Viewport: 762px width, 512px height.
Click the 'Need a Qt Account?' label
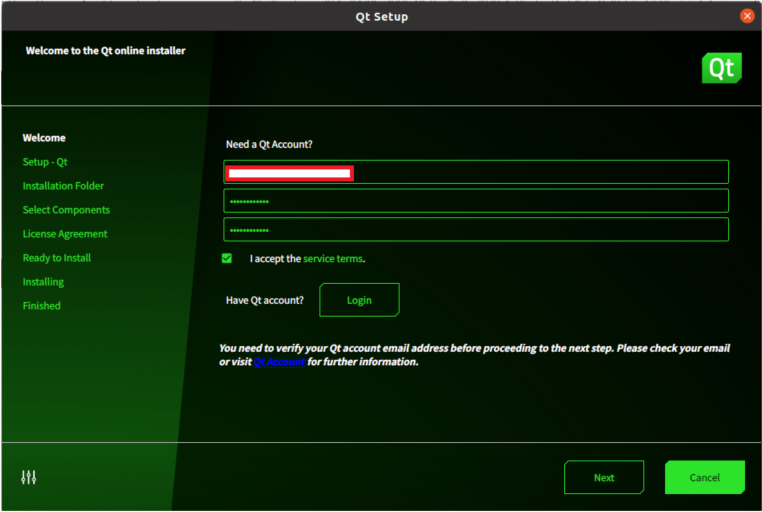click(269, 144)
